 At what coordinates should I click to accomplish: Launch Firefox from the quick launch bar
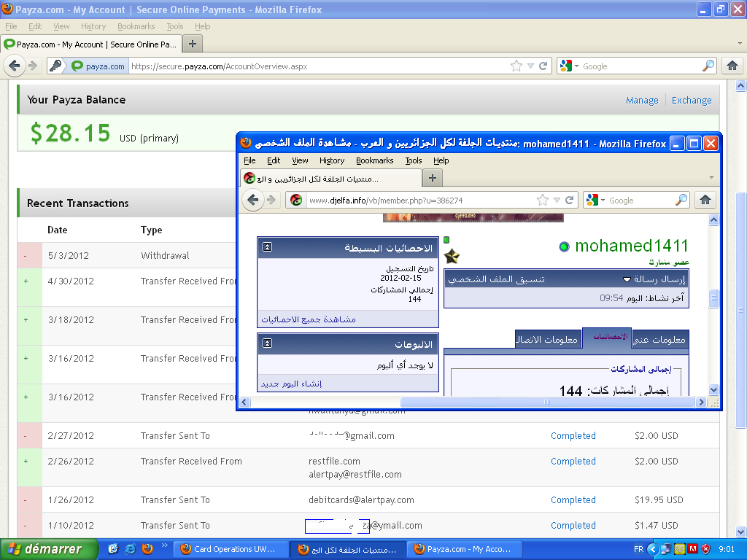(147, 549)
